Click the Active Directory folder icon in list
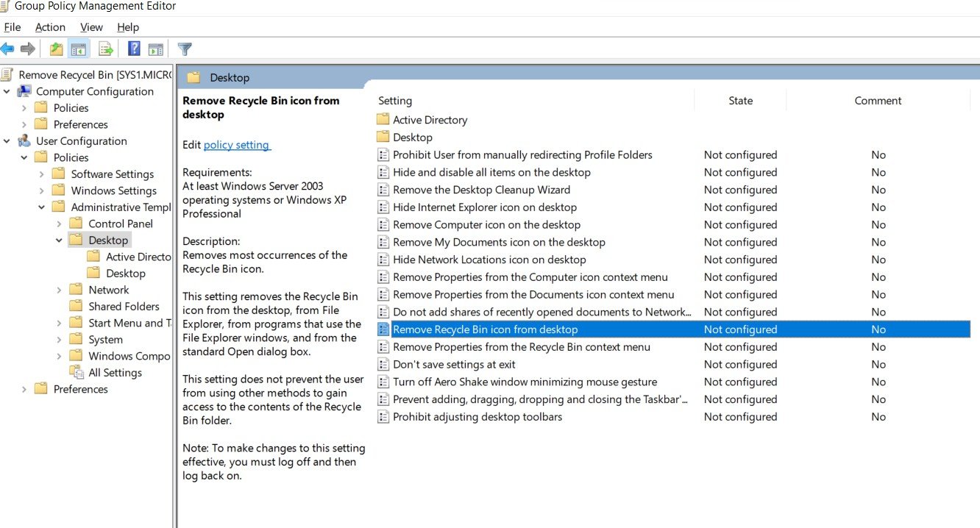 [x=383, y=119]
